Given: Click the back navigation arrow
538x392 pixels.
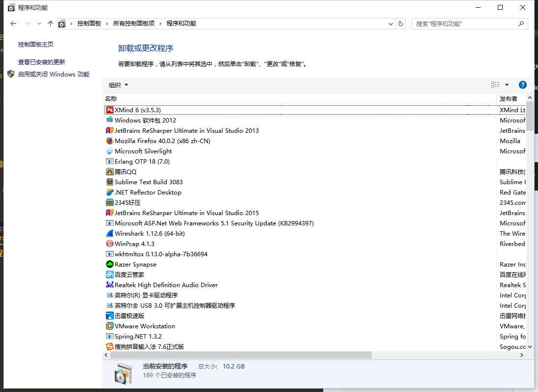Looking at the screenshot, I should click(x=13, y=24).
